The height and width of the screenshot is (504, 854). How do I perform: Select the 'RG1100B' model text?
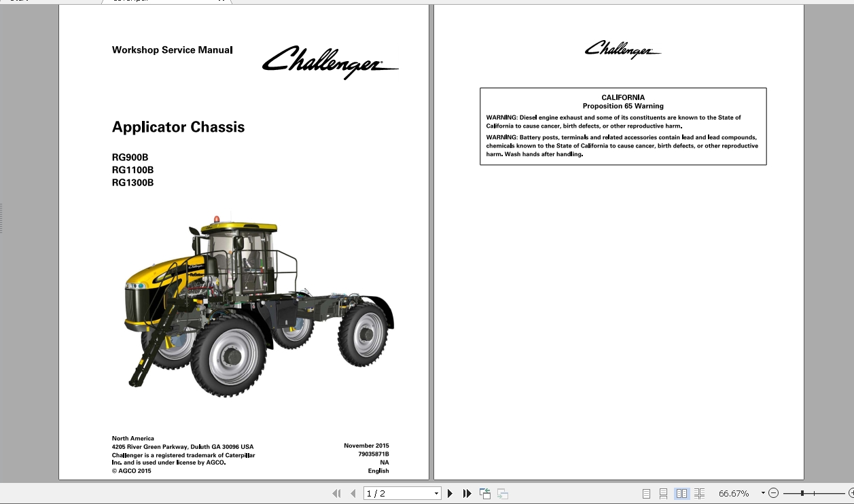[x=132, y=170]
